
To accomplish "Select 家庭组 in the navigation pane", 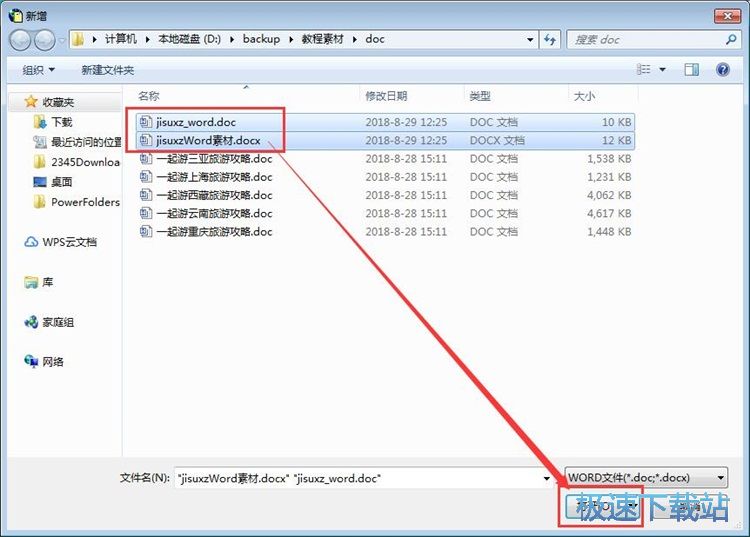I will 58,322.
